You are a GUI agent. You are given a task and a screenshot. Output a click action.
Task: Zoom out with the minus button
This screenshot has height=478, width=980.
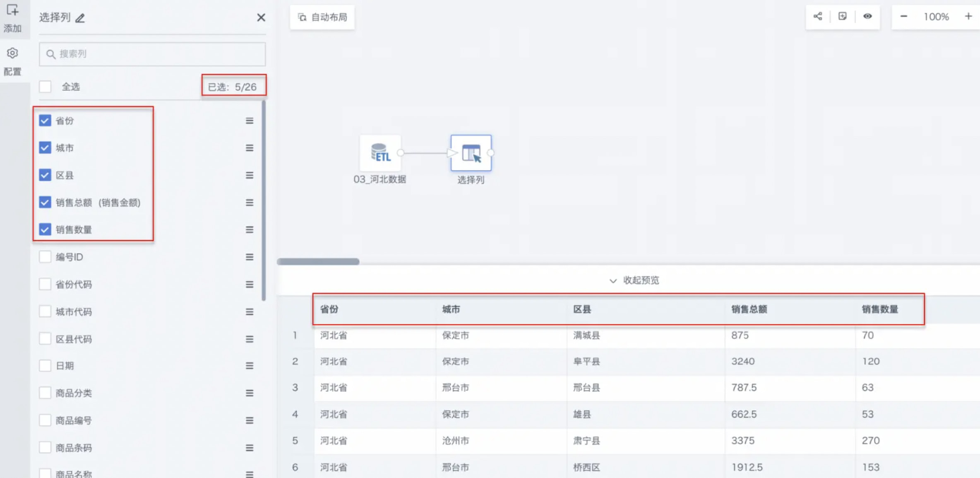904,17
